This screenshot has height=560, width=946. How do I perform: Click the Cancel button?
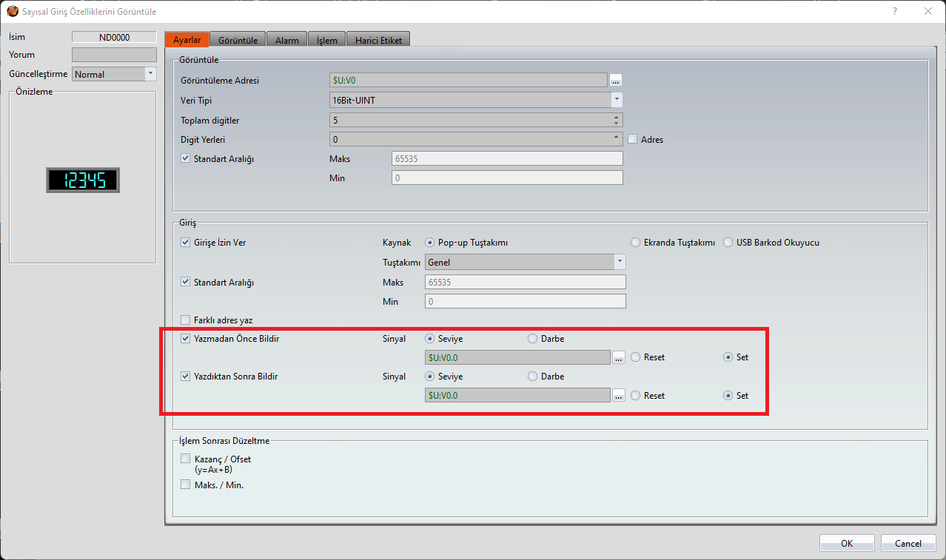[x=908, y=543]
